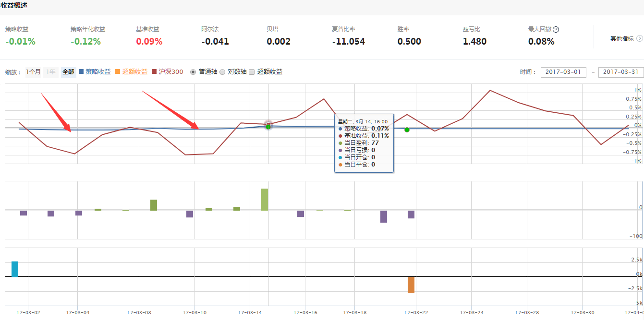Viewport: 644px width, 320px height.
Task: Enable the 超额收益 checkbox
Action: [252, 72]
